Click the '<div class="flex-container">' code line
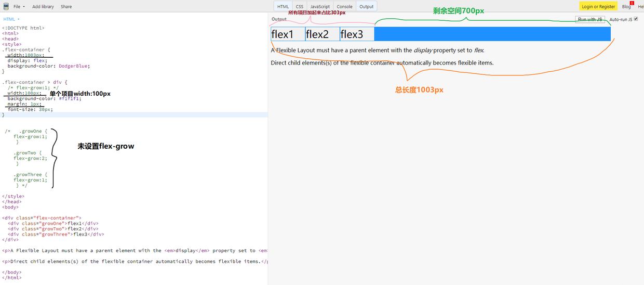Viewport: 644px width, 285px height. [42, 218]
